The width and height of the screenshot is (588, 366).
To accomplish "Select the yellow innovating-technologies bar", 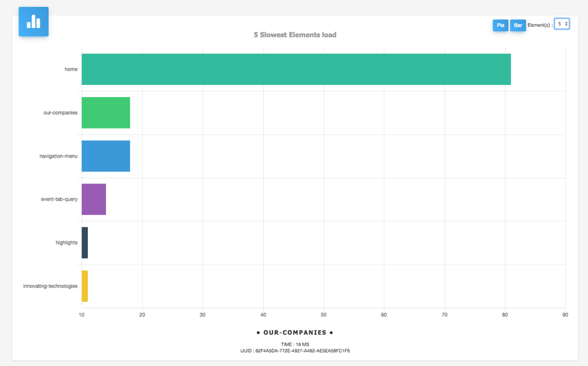I will (85, 286).
